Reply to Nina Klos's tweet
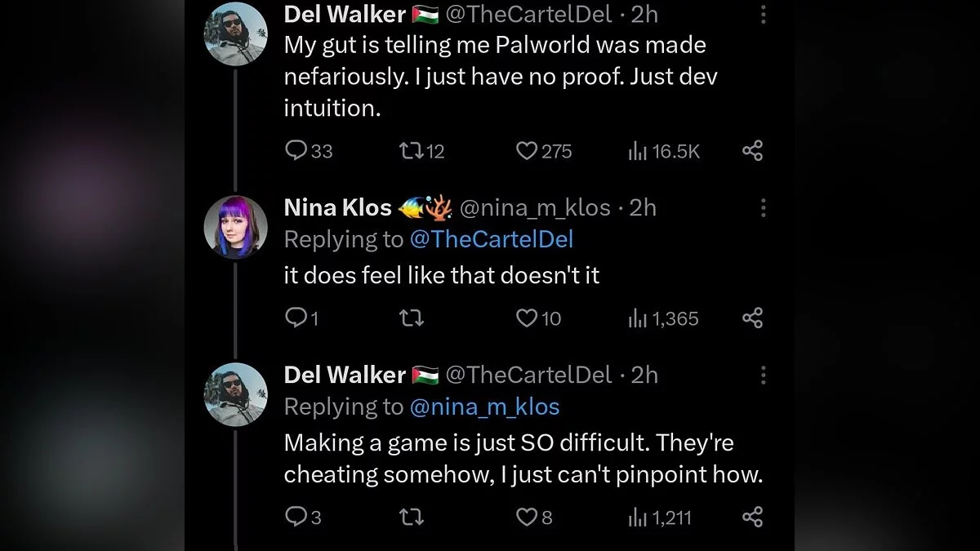The height and width of the screenshot is (551, 980). [x=295, y=318]
